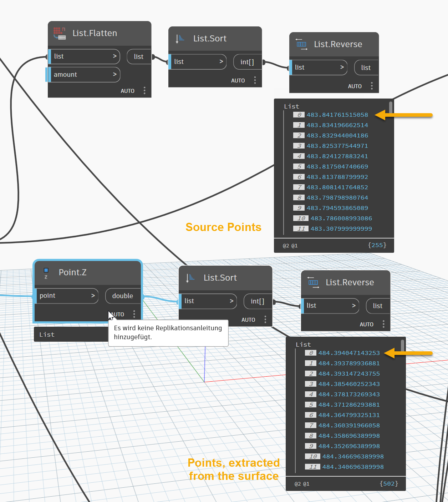
Task: Click the List header of lower preview
Action: pos(304,345)
